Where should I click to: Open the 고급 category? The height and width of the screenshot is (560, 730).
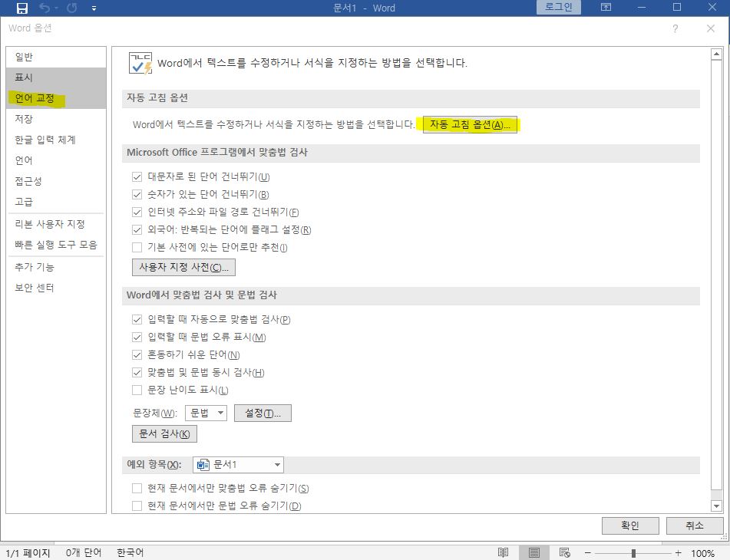(56, 202)
